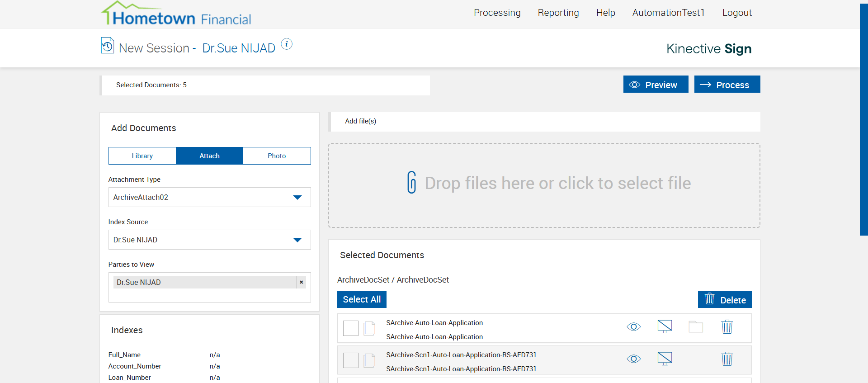Screen dimensions: 868x383
Task: Click the 'Add Documents' panel heading
Action: [144, 128]
